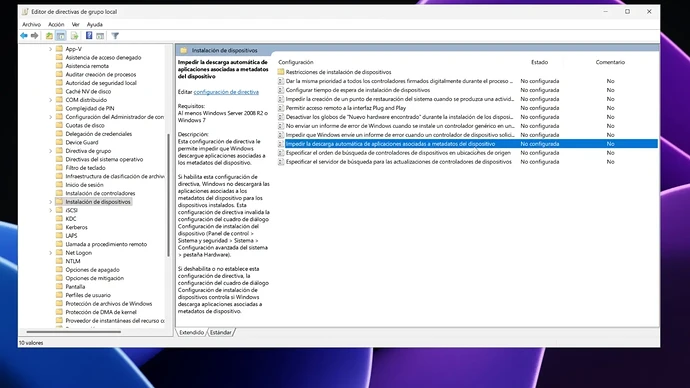Viewport: 690px width, 388px height.
Task: Click the tree panel horizontal scrollbar
Action: [73, 331]
